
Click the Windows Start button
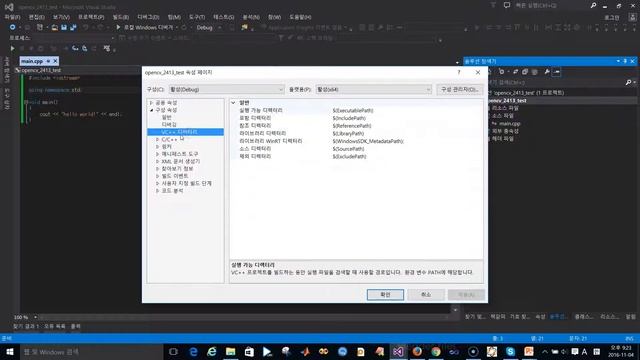pos(10,351)
